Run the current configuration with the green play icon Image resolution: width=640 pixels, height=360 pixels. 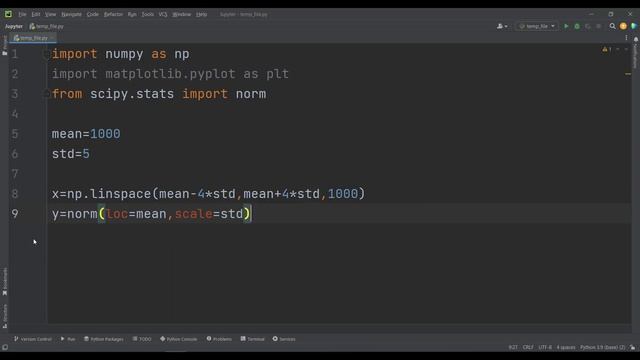566,26
